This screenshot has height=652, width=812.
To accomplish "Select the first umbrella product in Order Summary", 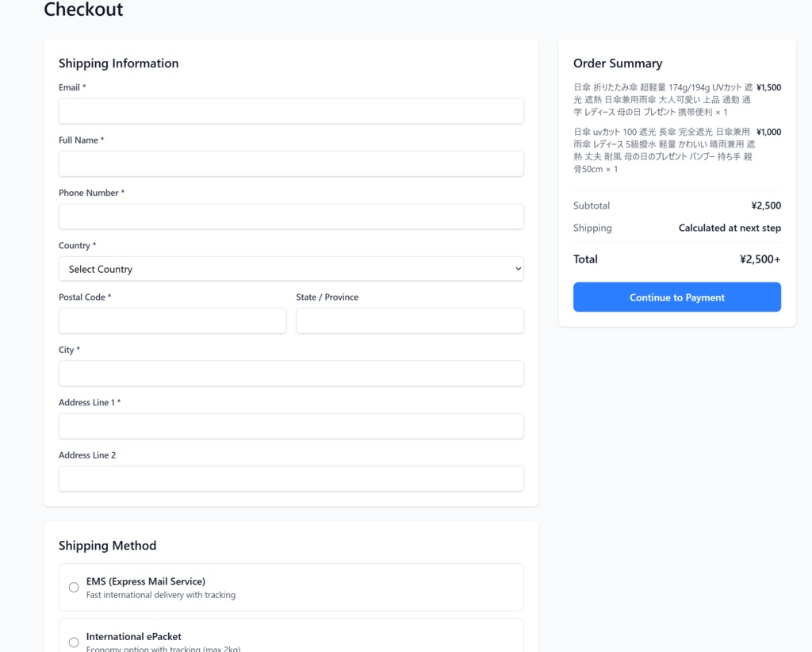I will [666, 99].
